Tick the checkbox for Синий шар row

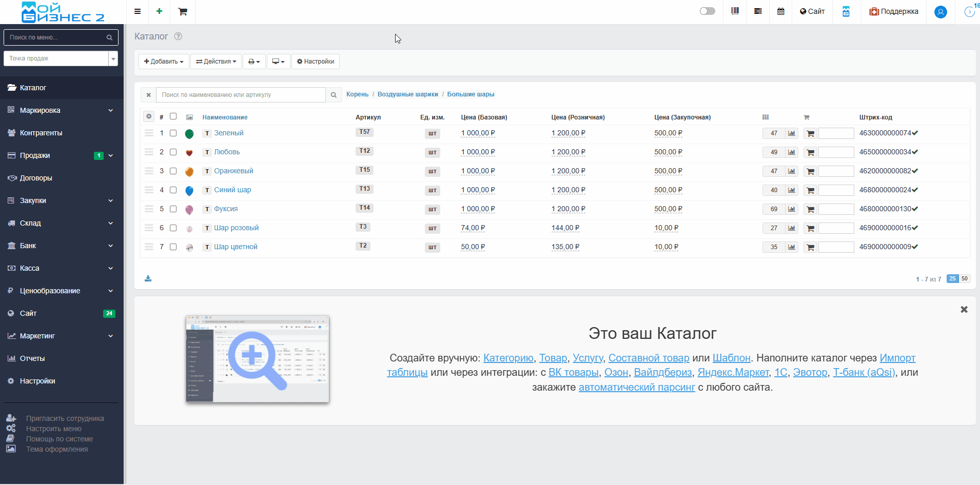point(173,190)
